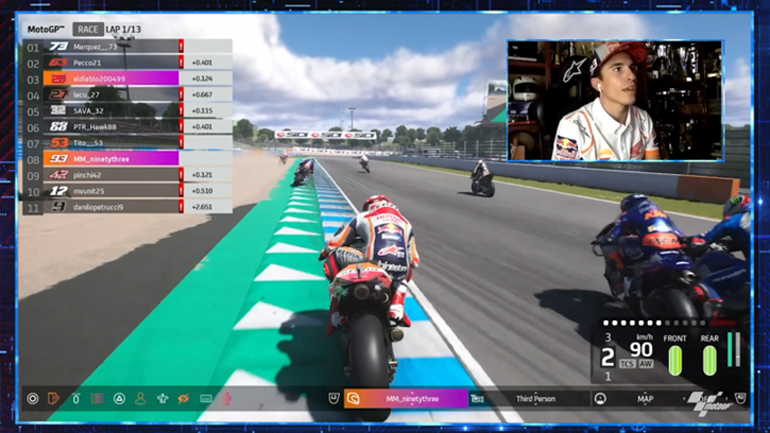Toggle the AW anti-wheelie indicator
770x433 pixels.
pos(645,364)
